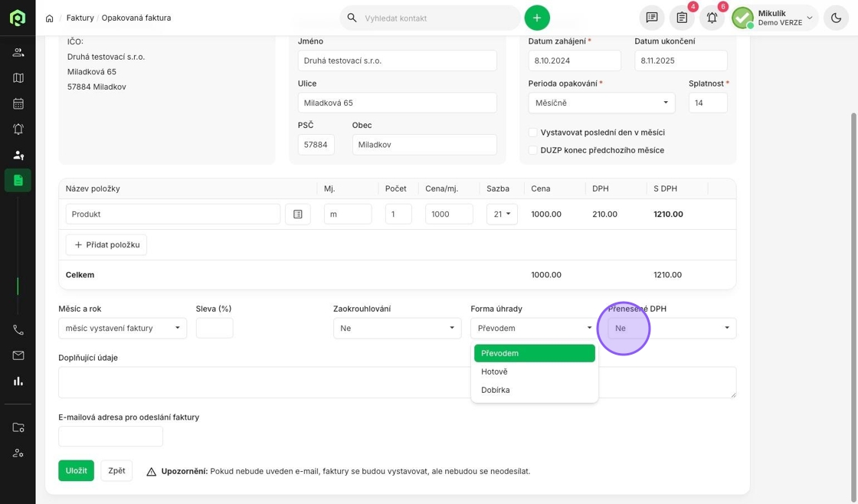Click the Opakovaná faktura breadcrumb
Viewport: 858px width, 504px height.
[136, 18]
